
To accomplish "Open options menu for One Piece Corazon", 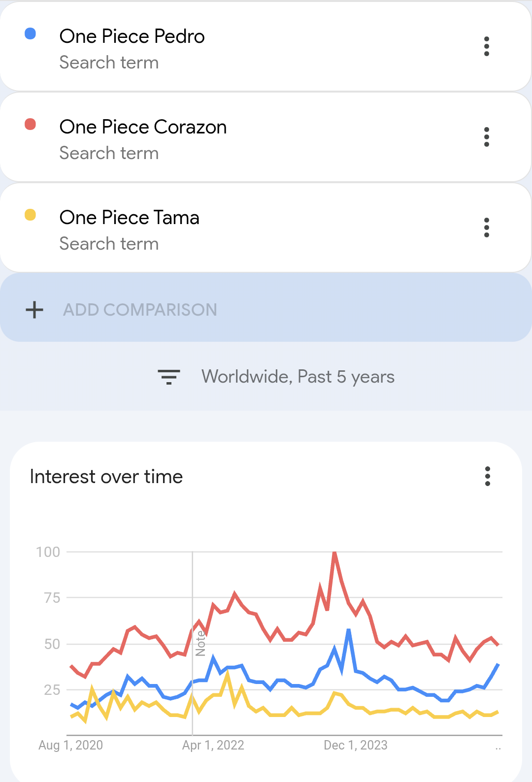I will [486, 137].
